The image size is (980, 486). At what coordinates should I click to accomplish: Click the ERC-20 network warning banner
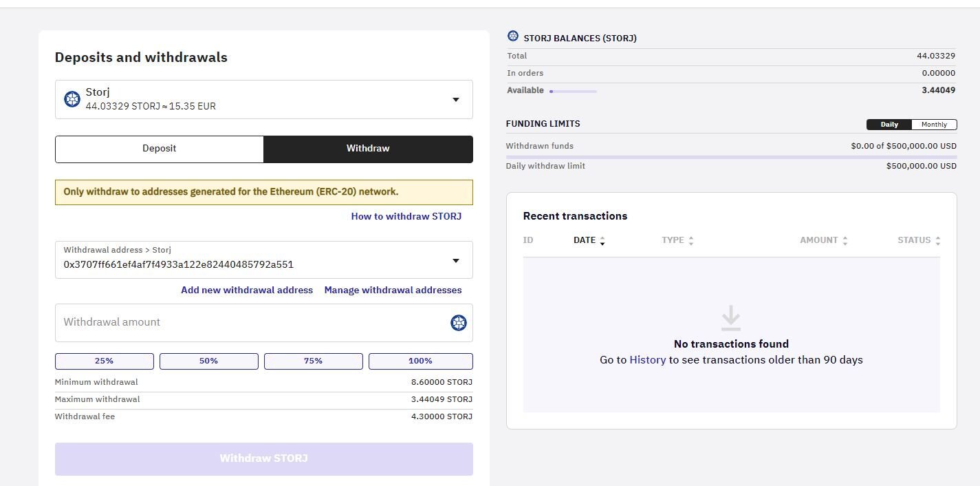click(264, 192)
